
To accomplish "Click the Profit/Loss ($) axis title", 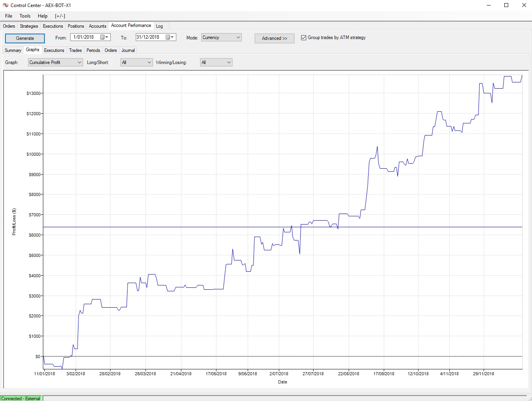I will [14, 221].
